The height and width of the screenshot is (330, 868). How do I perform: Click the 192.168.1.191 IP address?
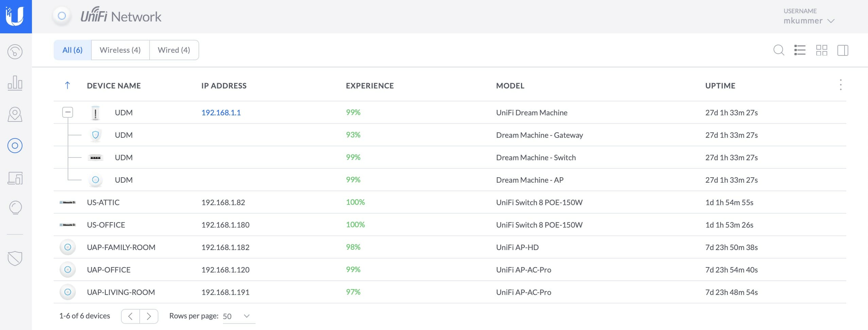(x=225, y=292)
